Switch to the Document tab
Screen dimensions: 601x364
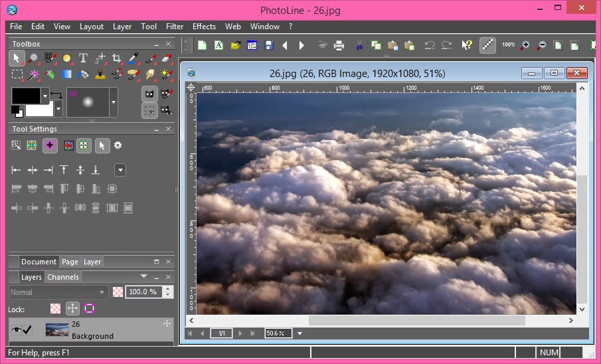pos(39,262)
